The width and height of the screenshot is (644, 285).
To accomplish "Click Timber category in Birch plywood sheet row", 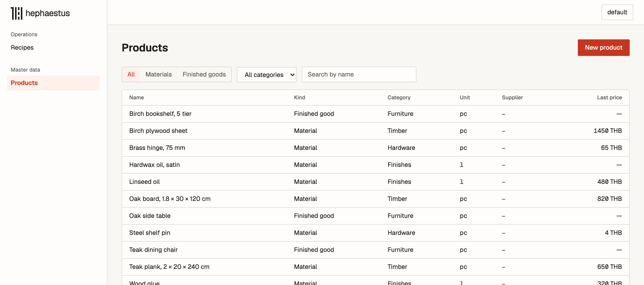I will pyautogui.click(x=397, y=131).
